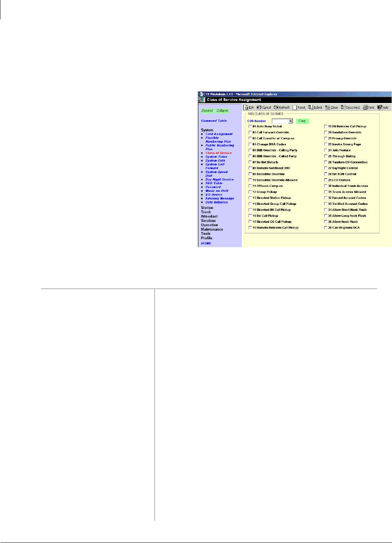
Task: Open Password menu item
Action: pyautogui.click(x=213, y=187)
